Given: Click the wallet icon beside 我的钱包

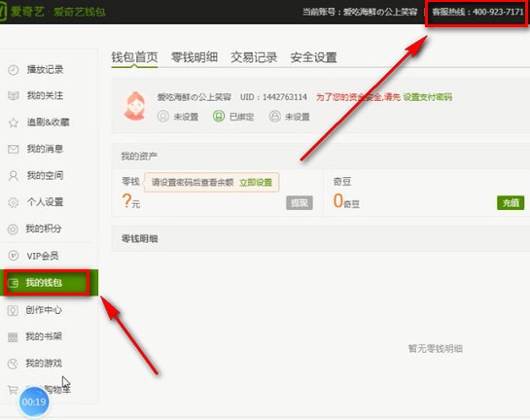Looking at the screenshot, I should [14, 283].
